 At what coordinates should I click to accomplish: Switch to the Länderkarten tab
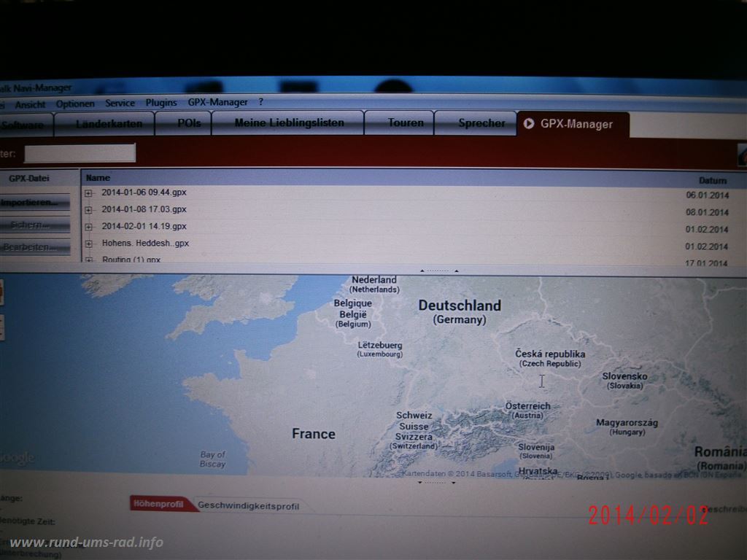click(x=109, y=124)
